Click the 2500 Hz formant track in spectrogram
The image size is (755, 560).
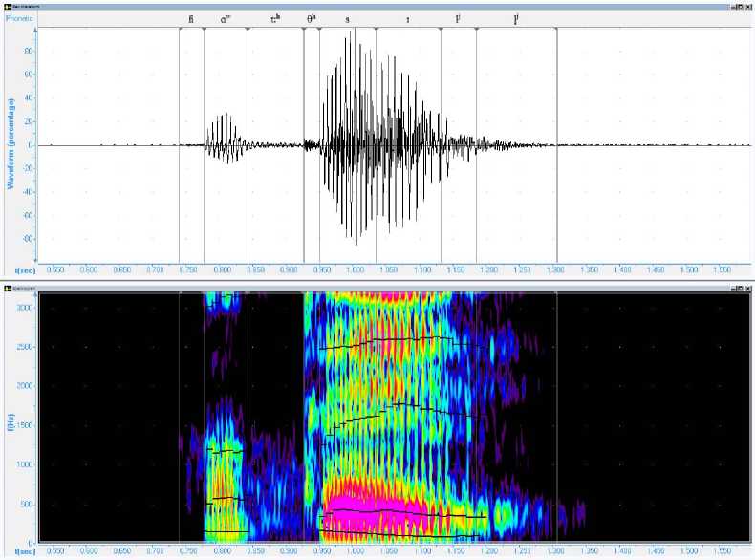tap(401, 339)
